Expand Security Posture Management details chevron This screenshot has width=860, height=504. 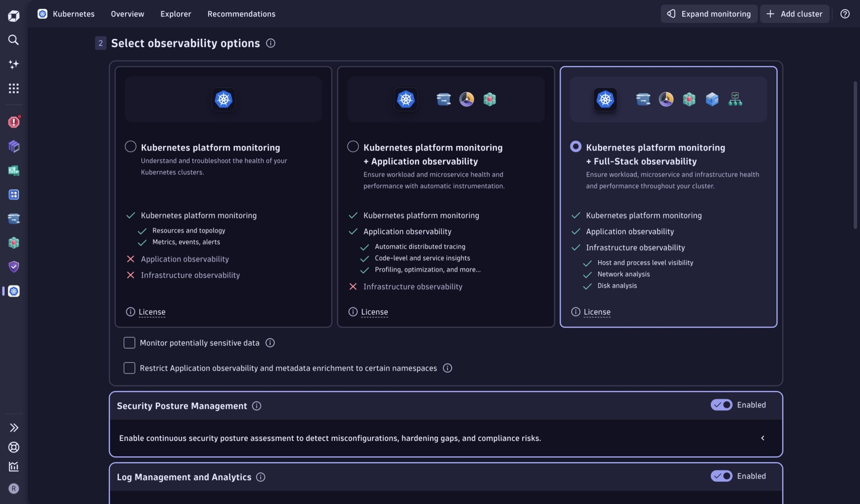(x=763, y=438)
